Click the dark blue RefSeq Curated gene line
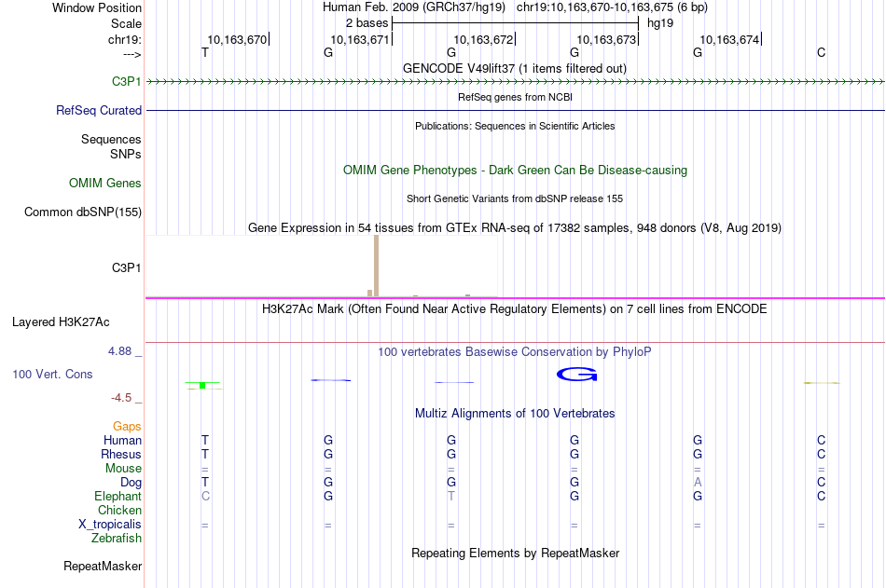 (516, 110)
